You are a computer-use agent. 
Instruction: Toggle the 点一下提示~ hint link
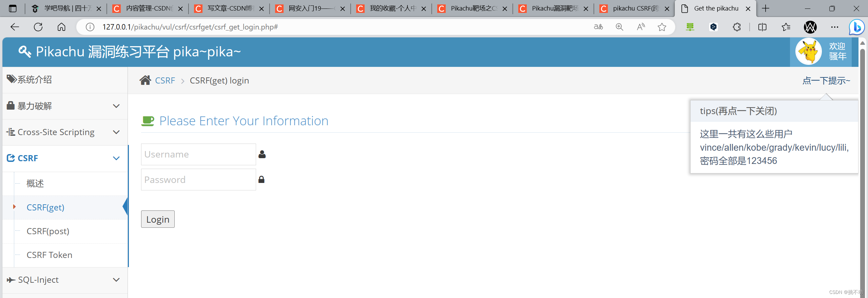(x=826, y=81)
